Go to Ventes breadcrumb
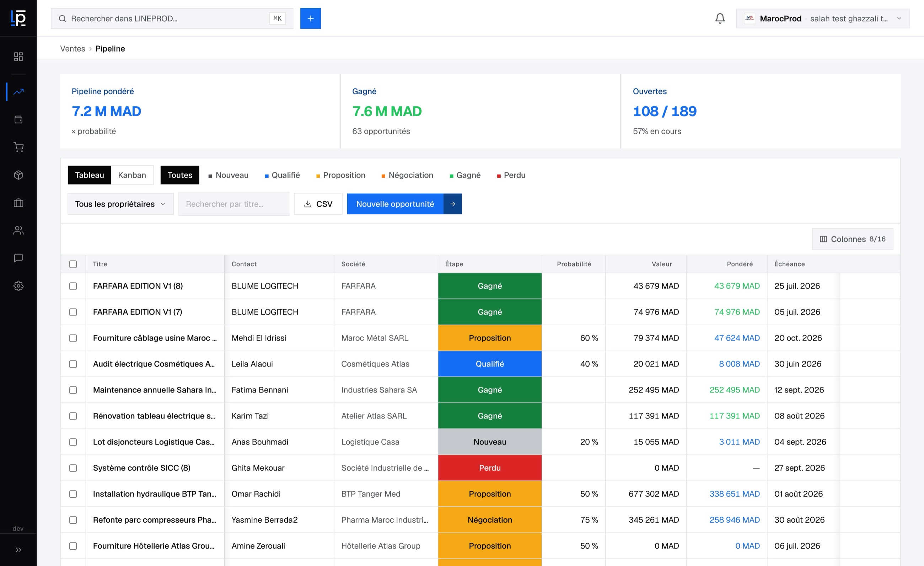The image size is (924, 566). tap(73, 49)
